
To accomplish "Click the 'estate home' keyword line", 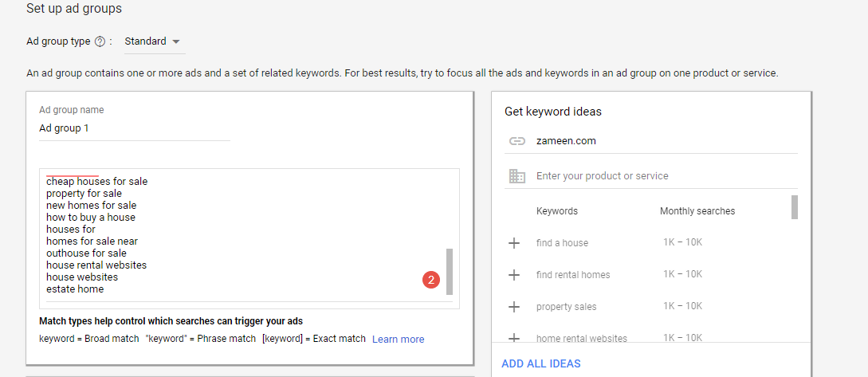I will click(75, 289).
